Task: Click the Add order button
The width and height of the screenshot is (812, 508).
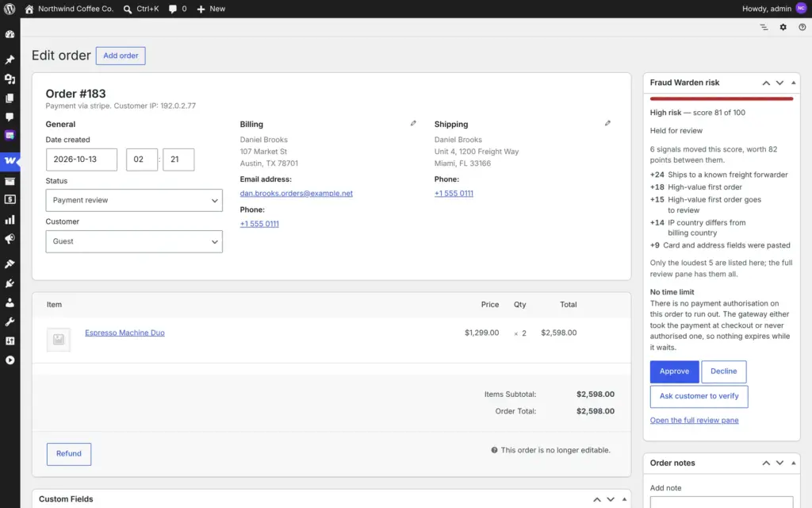Action: (x=121, y=56)
